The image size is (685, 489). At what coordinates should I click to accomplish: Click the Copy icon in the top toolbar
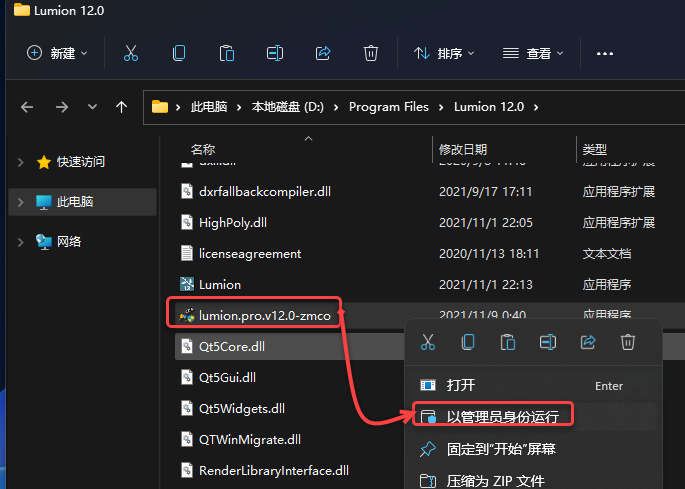tap(179, 53)
